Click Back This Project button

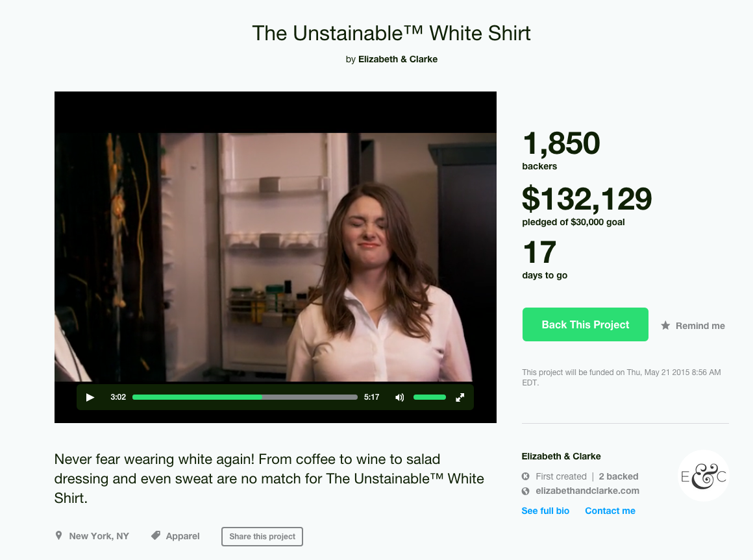[x=586, y=324]
